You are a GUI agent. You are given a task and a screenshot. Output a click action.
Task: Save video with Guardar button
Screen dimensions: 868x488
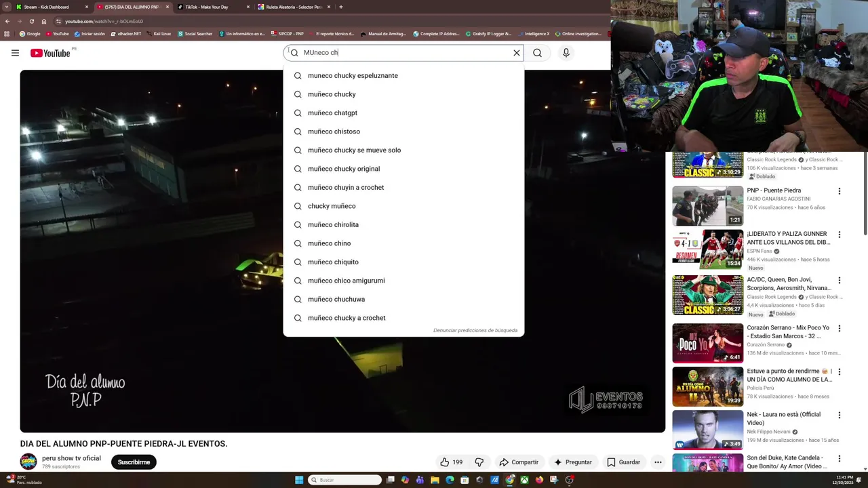pos(623,462)
